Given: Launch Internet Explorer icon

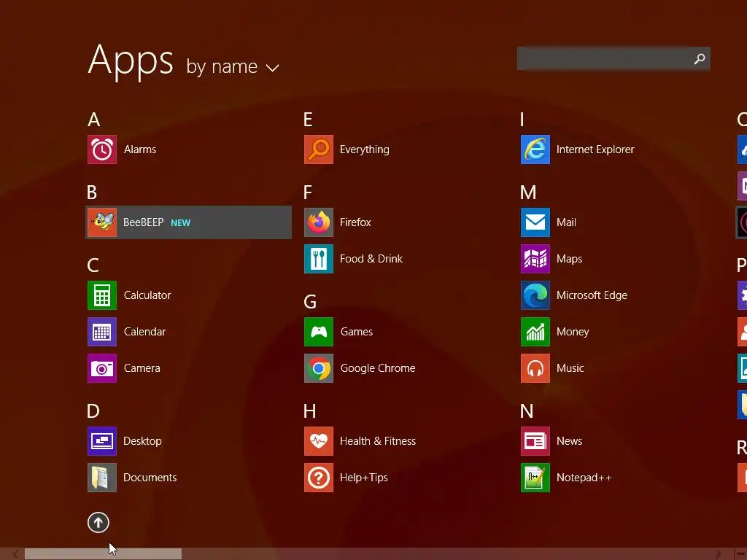Looking at the screenshot, I should click(x=535, y=149).
